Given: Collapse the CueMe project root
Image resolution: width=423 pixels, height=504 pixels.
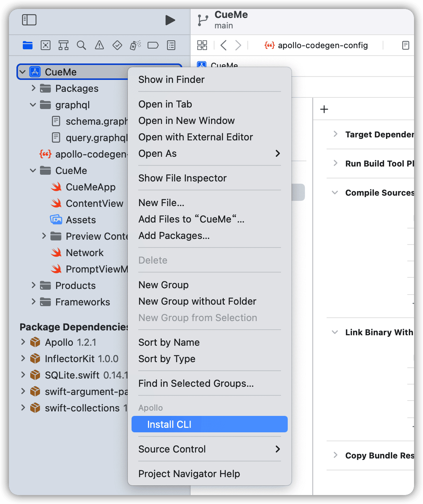Looking at the screenshot, I should click(22, 72).
